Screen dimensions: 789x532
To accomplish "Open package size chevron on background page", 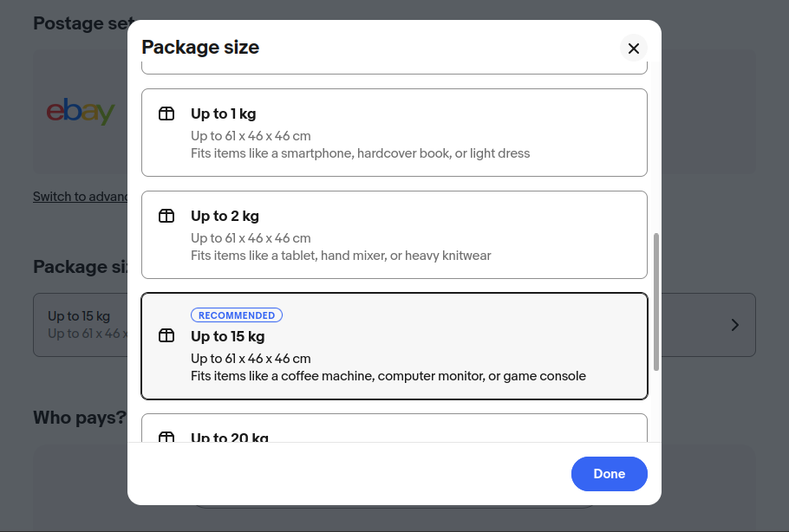I will click(x=734, y=325).
